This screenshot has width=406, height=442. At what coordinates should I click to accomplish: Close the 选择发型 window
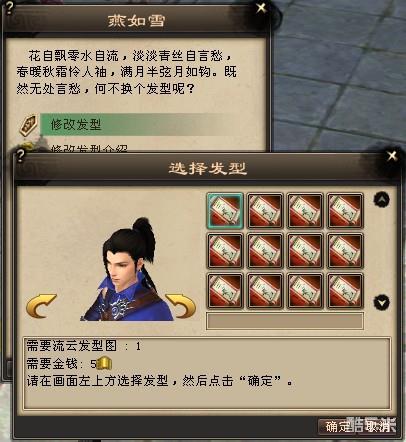(392, 155)
